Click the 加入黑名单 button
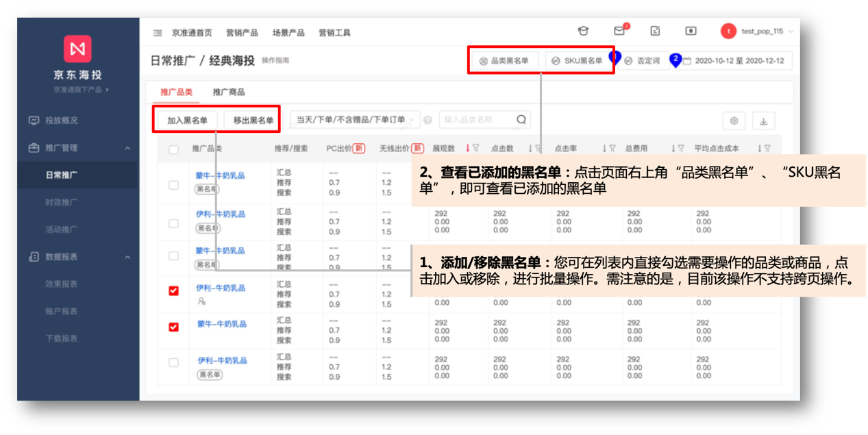 point(187,120)
